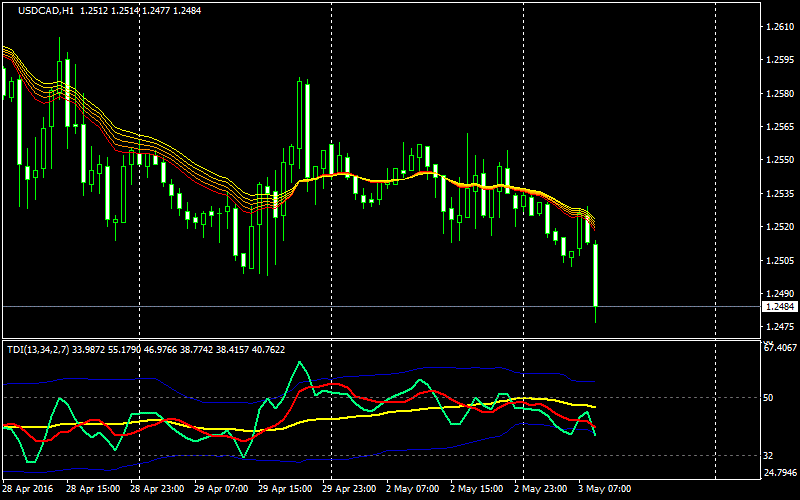Select the 2 May 23:00 time marker

point(543,490)
